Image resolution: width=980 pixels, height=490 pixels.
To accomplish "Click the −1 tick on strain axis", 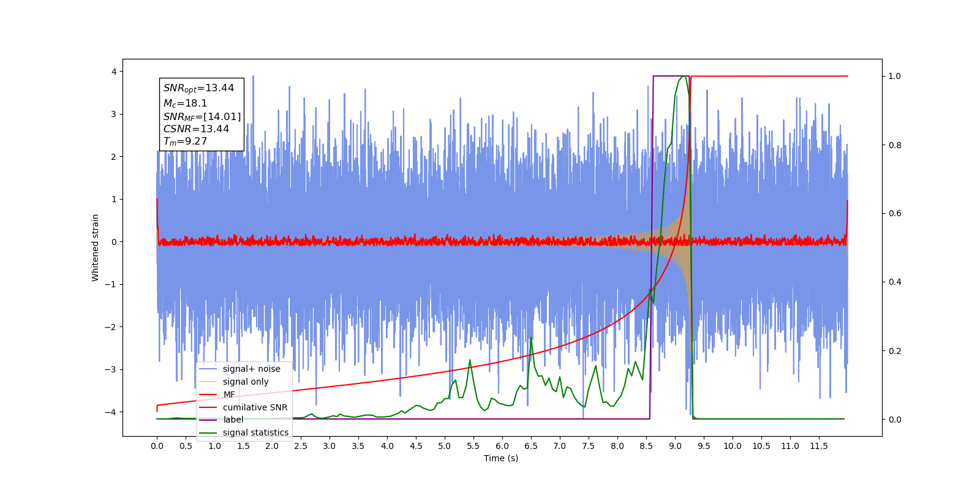I will [x=111, y=284].
